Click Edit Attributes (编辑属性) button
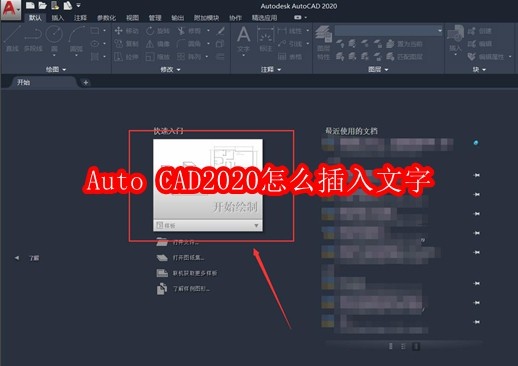This screenshot has width=518, height=366. click(x=486, y=57)
